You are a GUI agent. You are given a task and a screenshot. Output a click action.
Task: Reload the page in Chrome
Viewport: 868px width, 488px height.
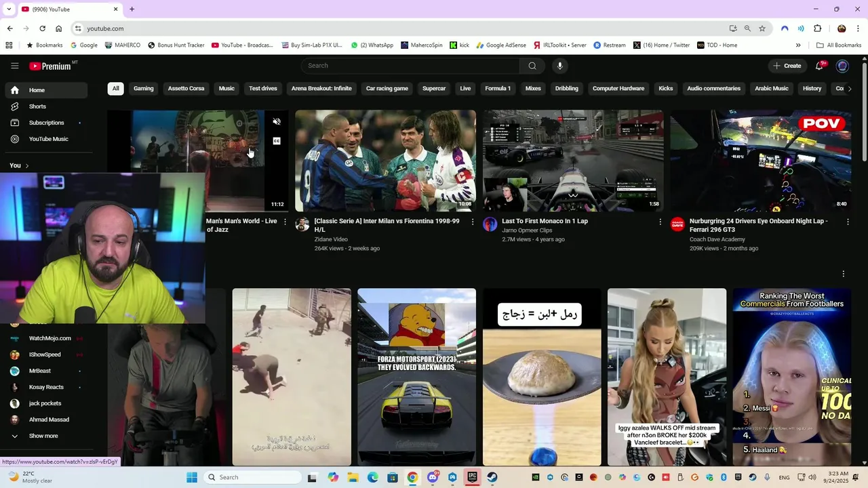(x=42, y=28)
